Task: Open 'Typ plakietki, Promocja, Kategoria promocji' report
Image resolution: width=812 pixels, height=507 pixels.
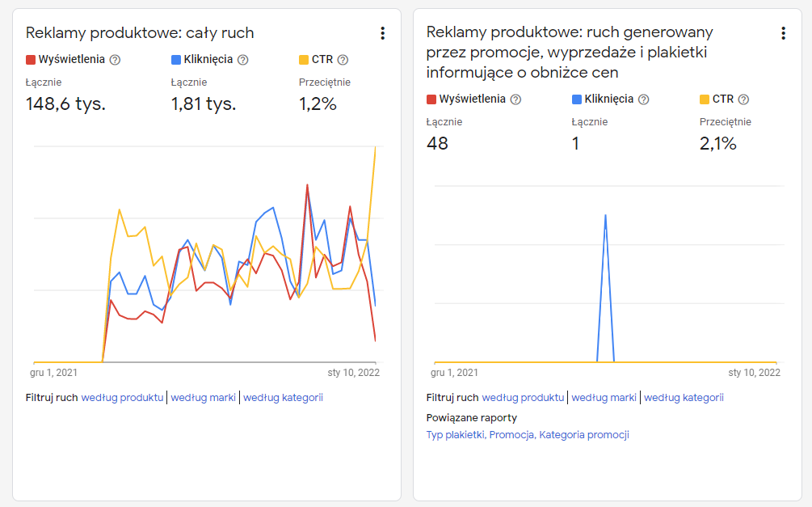Action: (x=528, y=435)
